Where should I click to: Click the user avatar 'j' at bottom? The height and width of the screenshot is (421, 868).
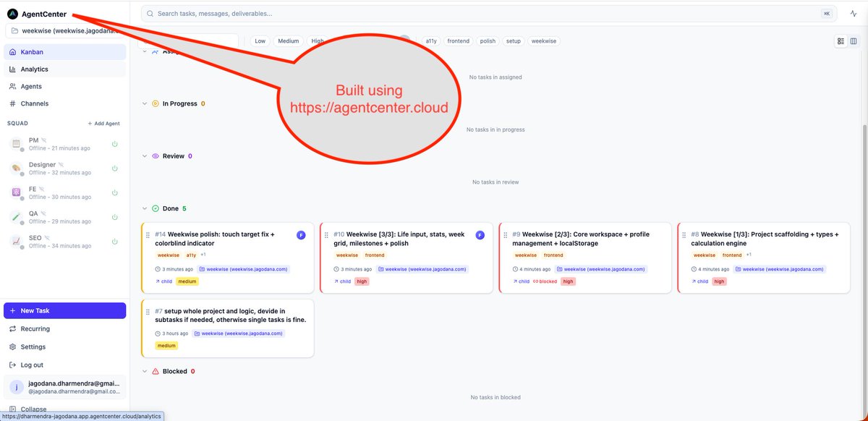[x=17, y=387]
